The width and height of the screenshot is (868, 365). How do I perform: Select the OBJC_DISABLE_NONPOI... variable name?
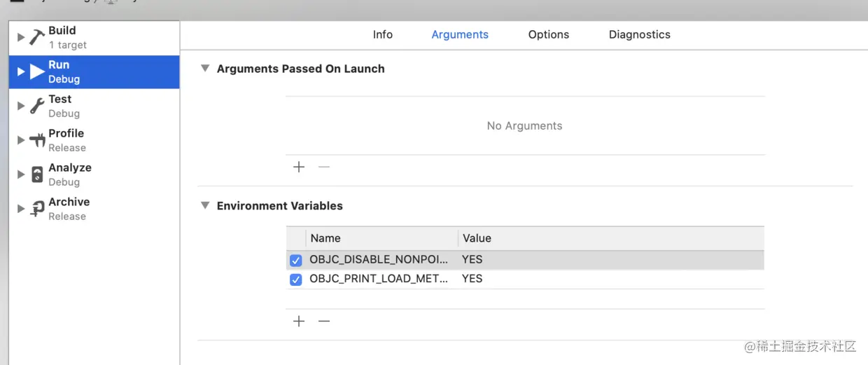379,259
